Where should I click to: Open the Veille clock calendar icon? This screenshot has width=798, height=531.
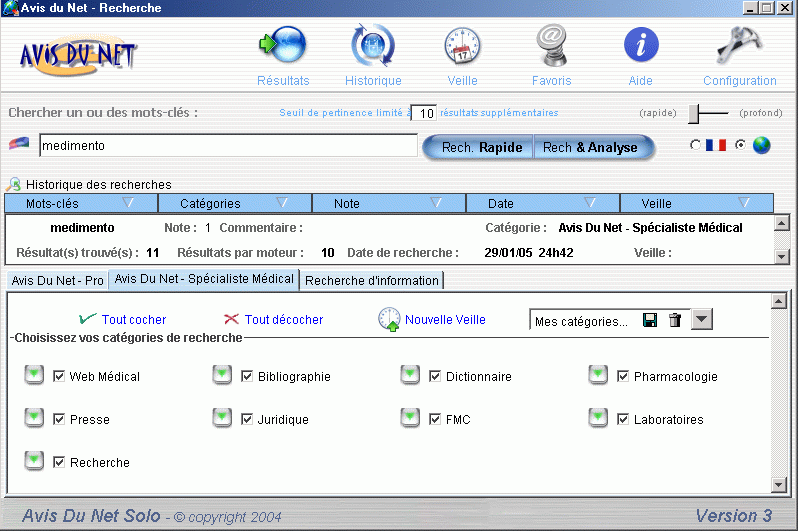point(462,46)
